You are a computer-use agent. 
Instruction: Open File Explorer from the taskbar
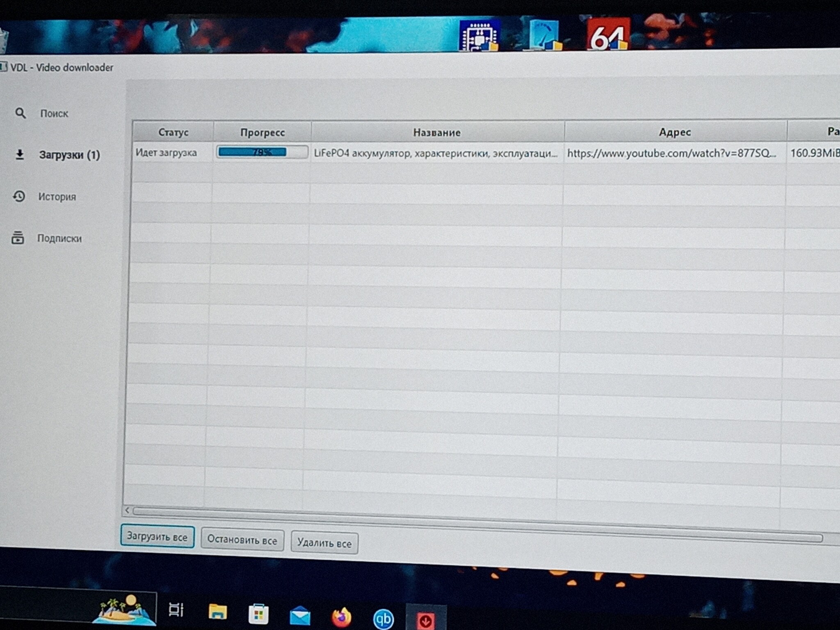click(217, 612)
